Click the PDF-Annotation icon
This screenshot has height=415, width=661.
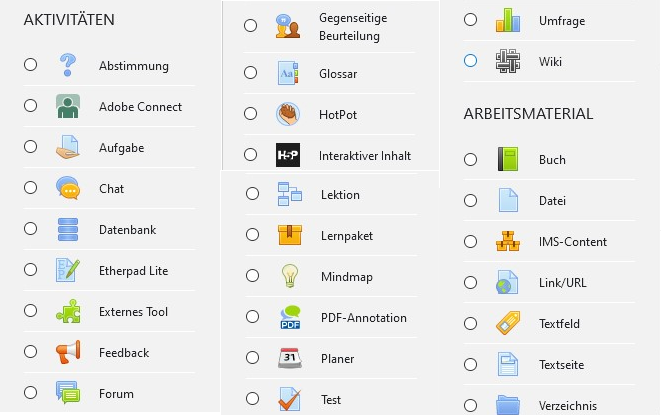pyautogui.click(x=289, y=317)
